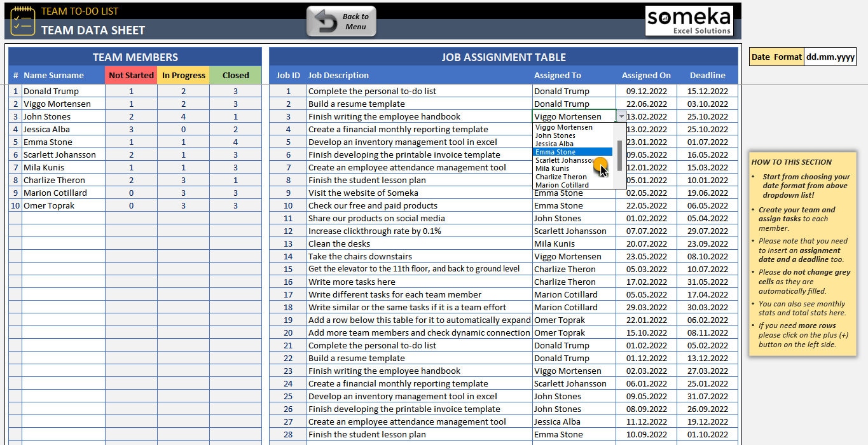This screenshot has height=445, width=868.
Task: Click the Closed column header
Action: (x=235, y=75)
